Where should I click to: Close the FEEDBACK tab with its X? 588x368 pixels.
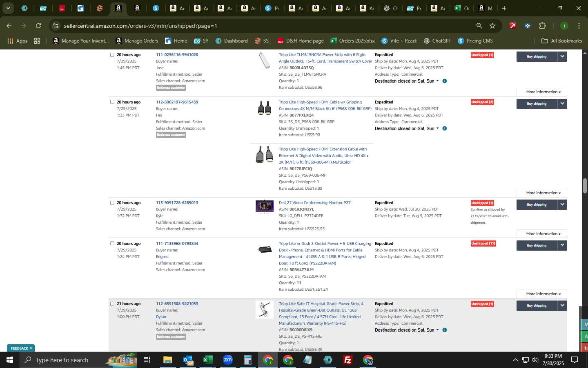(x=31, y=348)
